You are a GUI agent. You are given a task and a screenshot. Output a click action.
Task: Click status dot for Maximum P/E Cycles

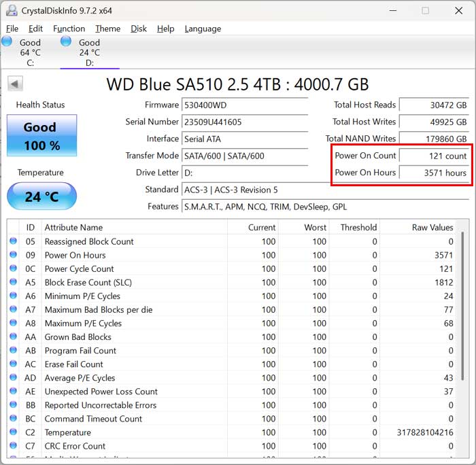coord(13,323)
